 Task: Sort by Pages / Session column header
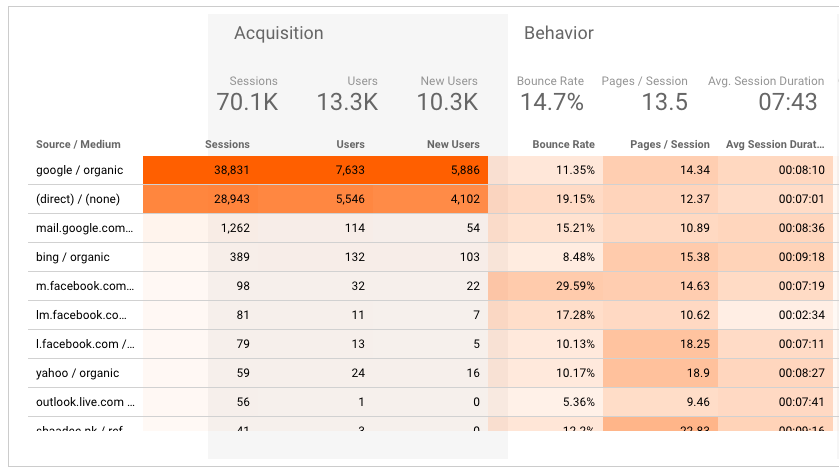670,145
